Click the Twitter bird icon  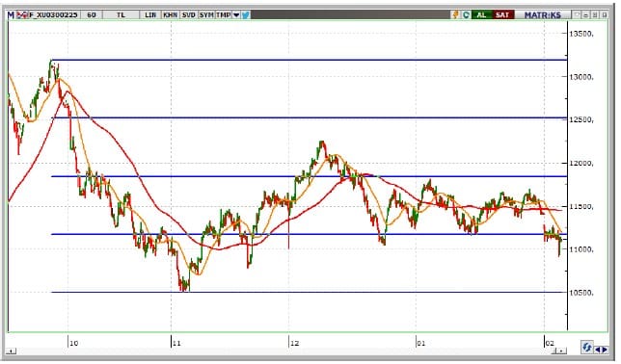tap(246, 15)
